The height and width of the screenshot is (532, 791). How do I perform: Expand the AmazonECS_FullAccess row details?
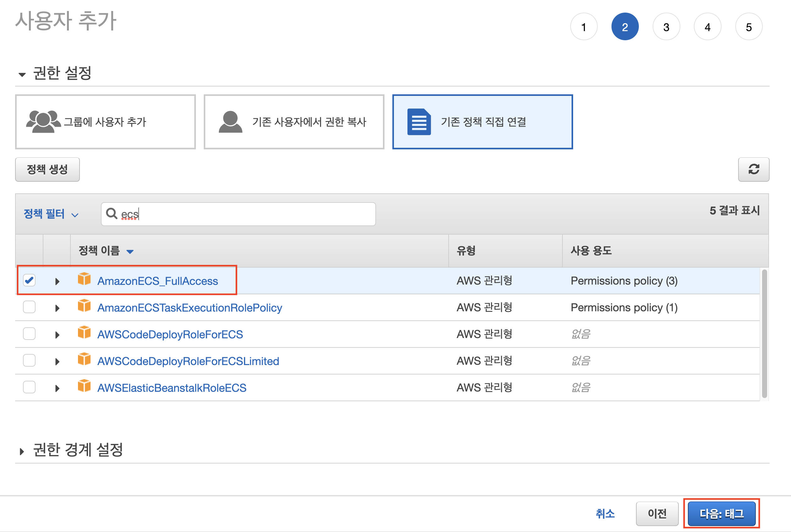click(x=57, y=281)
